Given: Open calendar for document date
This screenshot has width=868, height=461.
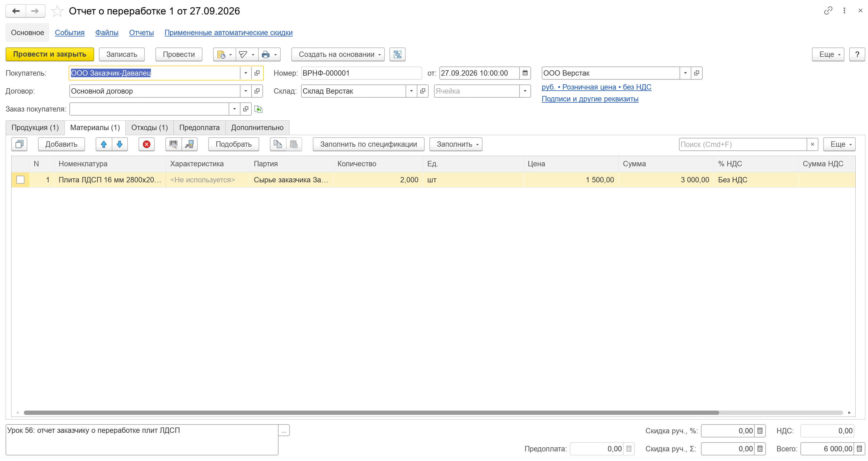Looking at the screenshot, I should click(525, 73).
